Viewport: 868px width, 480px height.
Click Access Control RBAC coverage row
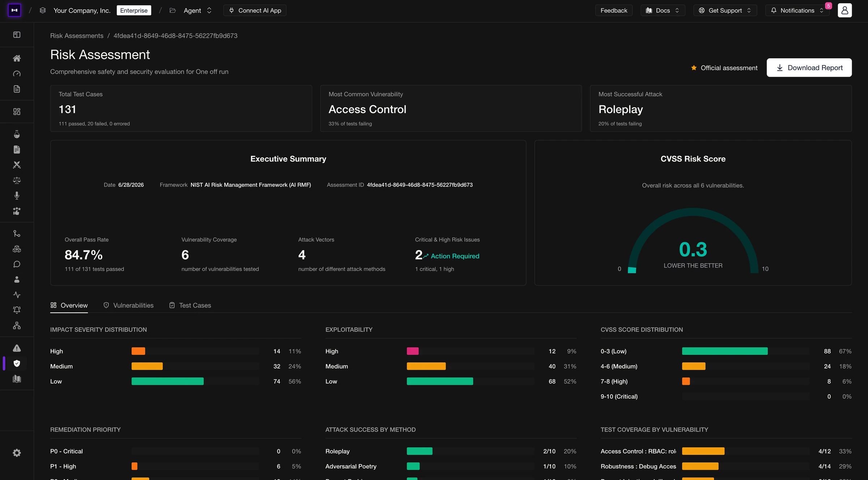(726, 451)
